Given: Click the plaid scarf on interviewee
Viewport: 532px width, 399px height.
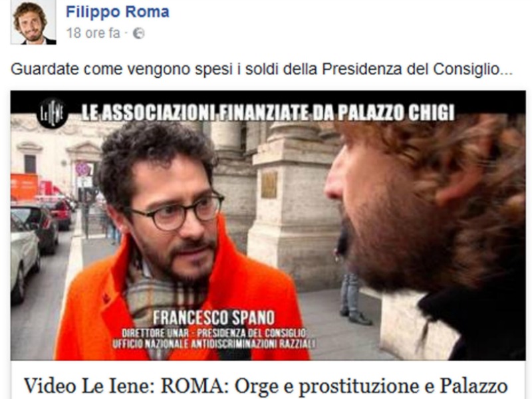Looking at the screenshot, I should tap(163, 292).
